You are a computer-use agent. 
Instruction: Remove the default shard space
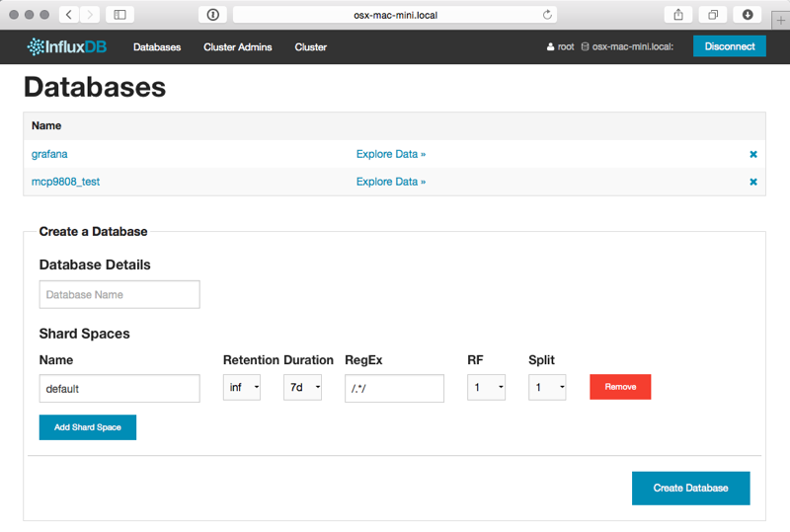coord(620,387)
